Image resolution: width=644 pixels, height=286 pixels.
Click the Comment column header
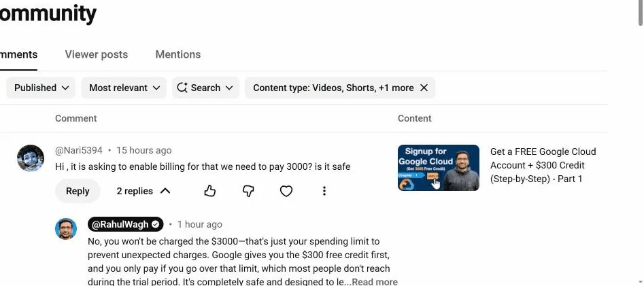[x=76, y=119]
